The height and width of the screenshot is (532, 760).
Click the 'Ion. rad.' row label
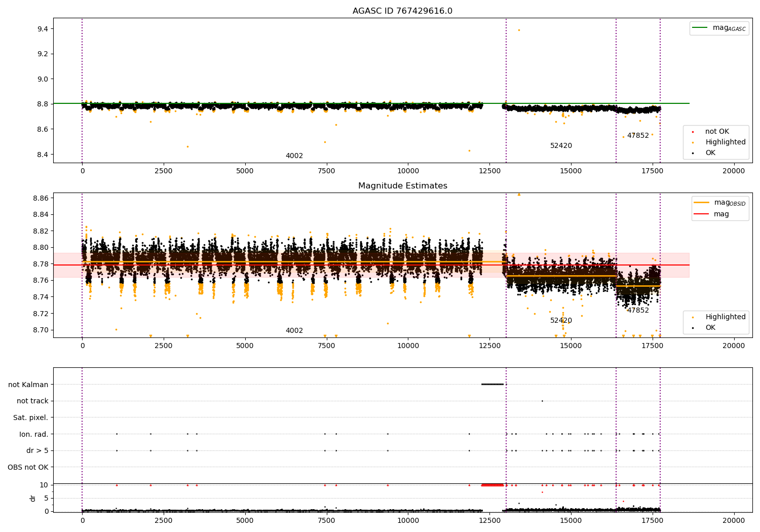[34, 434]
